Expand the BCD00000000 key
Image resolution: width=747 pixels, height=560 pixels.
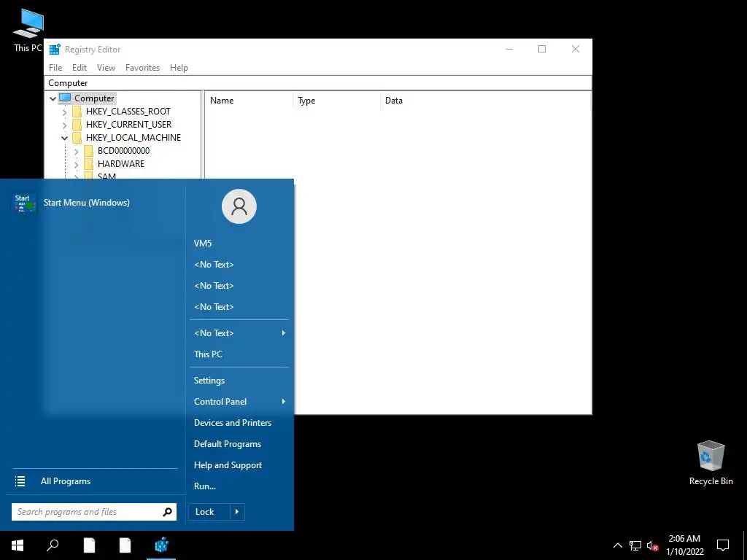click(x=76, y=152)
